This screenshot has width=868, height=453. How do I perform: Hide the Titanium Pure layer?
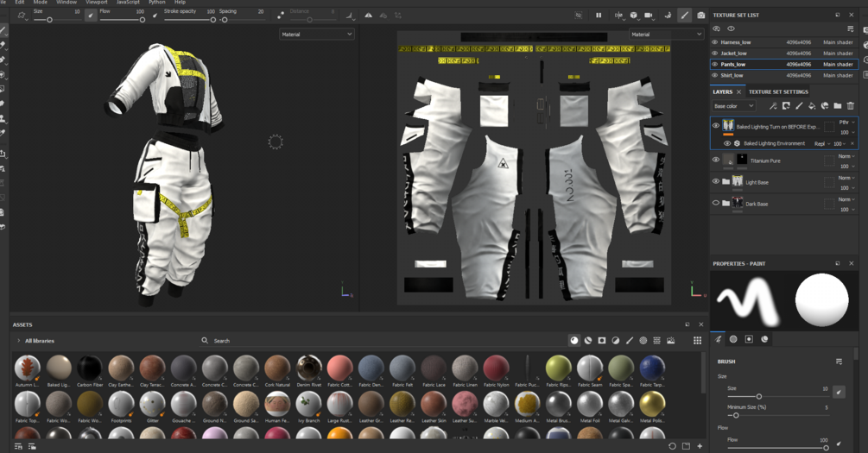pos(716,160)
